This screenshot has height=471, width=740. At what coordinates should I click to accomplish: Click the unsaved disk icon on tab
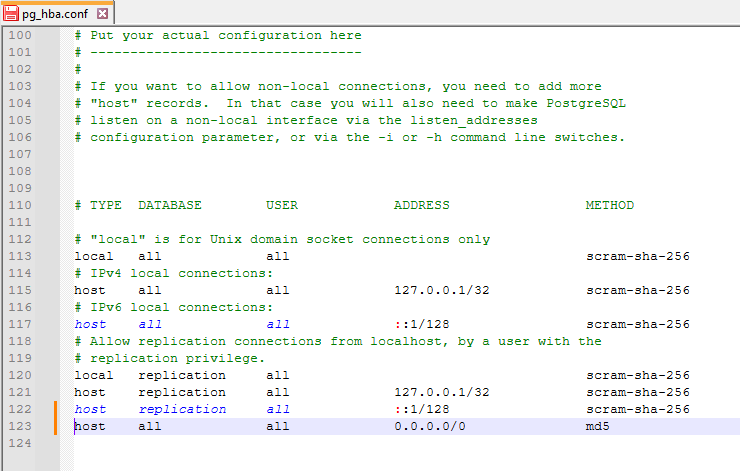coord(11,13)
